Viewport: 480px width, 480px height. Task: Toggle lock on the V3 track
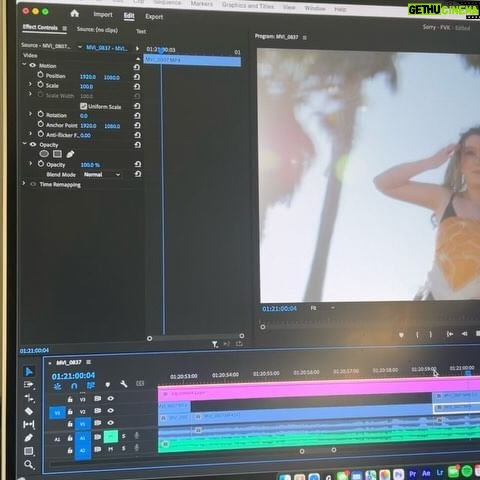(x=70, y=399)
